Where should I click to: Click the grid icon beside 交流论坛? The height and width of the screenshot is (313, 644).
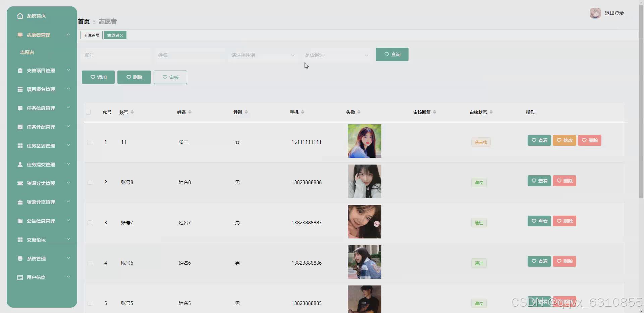pos(20,240)
